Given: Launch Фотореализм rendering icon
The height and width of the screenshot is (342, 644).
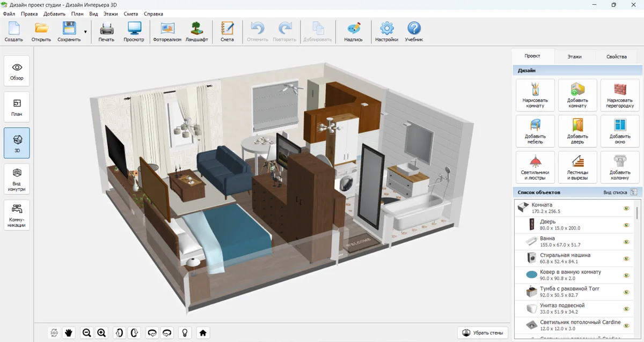Looking at the screenshot, I should 167,32.
